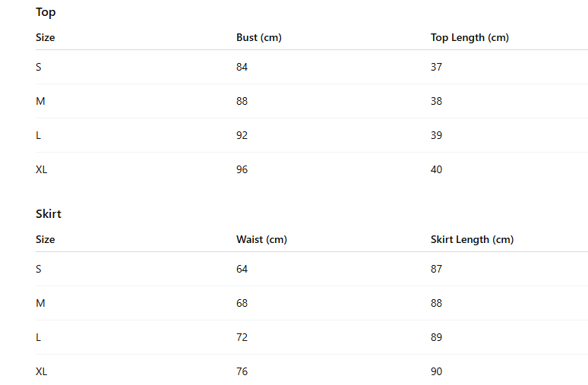Select top length value 40
This screenshot has width=588, height=385.
pos(437,170)
